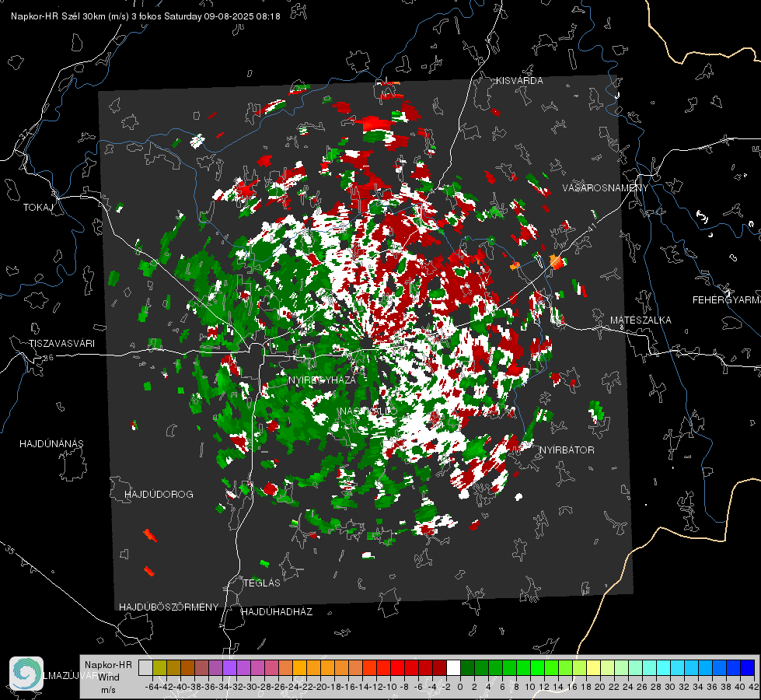Screen dimensions: 761x700
Task: Pick the yellow swatch between 18 and 20
Action: (x=593, y=667)
